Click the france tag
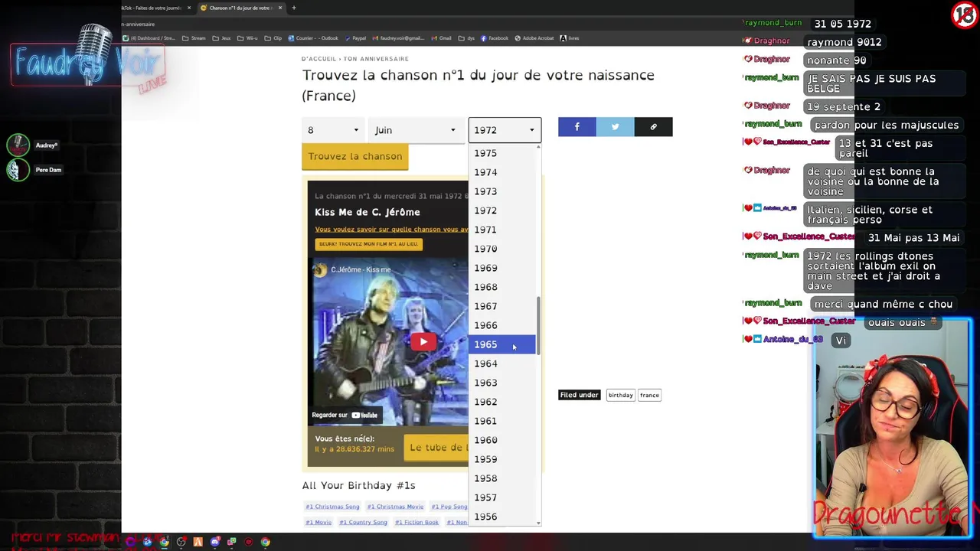 click(x=649, y=395)
